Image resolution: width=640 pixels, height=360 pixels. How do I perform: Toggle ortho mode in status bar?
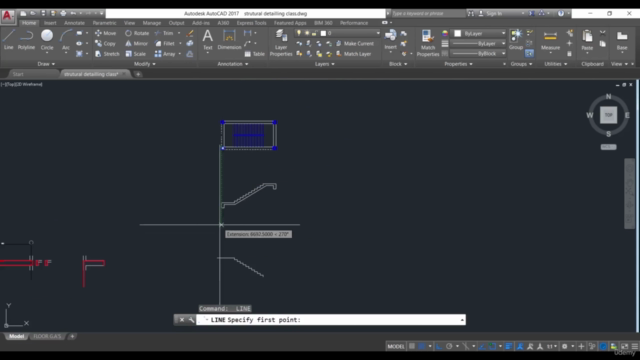tap(439, 346)
